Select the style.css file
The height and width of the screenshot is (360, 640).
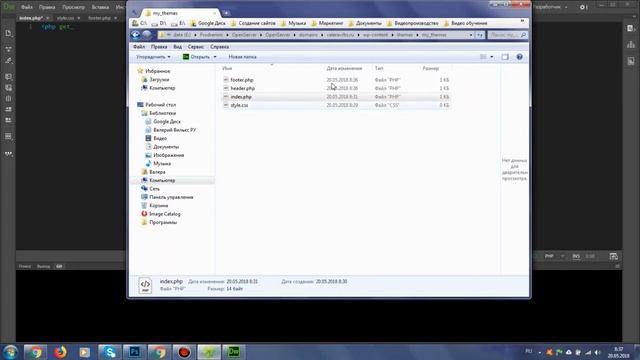(x=239, y=105)
